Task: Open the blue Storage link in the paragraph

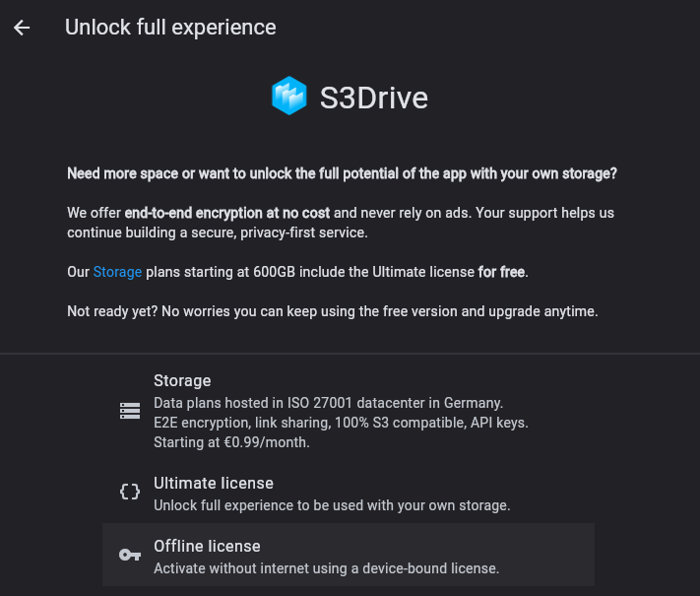Action: (117, 271)
